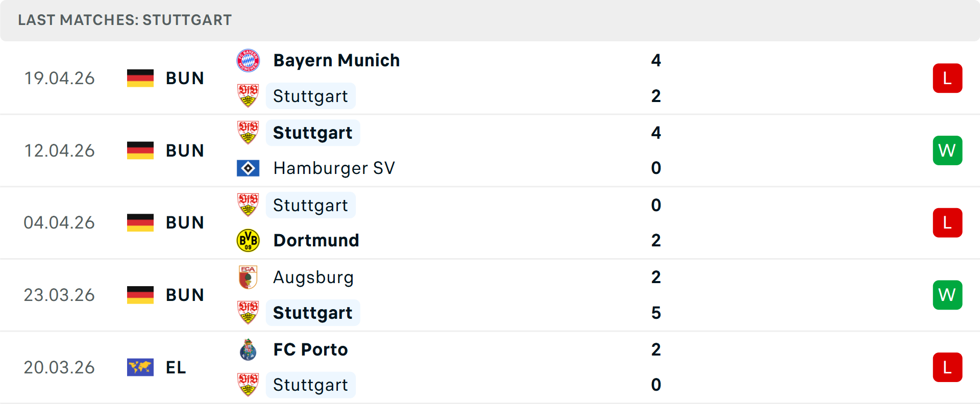The image size is (980, 404).
Task: Toggle the W badge for the Hamburger SV win
Action: pos(948,150)
